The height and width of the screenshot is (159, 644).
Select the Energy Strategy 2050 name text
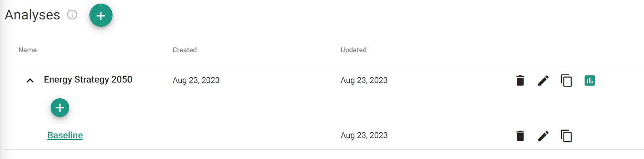tap(88, 80)
